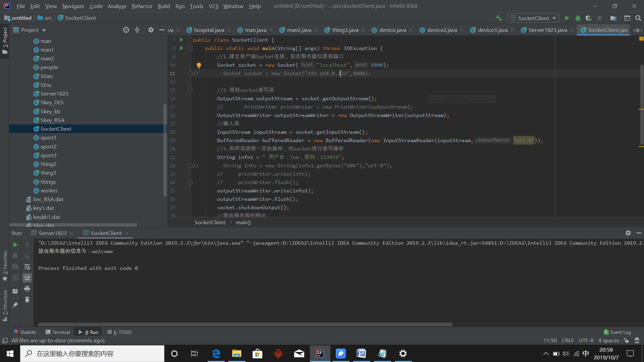Click editor vertical scrollbar thumb
Screen dimensions: 644x362
642,105
